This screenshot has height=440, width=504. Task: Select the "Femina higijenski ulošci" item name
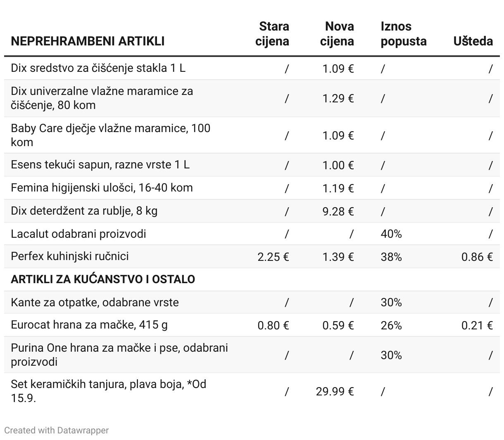[x=102, y=188]
